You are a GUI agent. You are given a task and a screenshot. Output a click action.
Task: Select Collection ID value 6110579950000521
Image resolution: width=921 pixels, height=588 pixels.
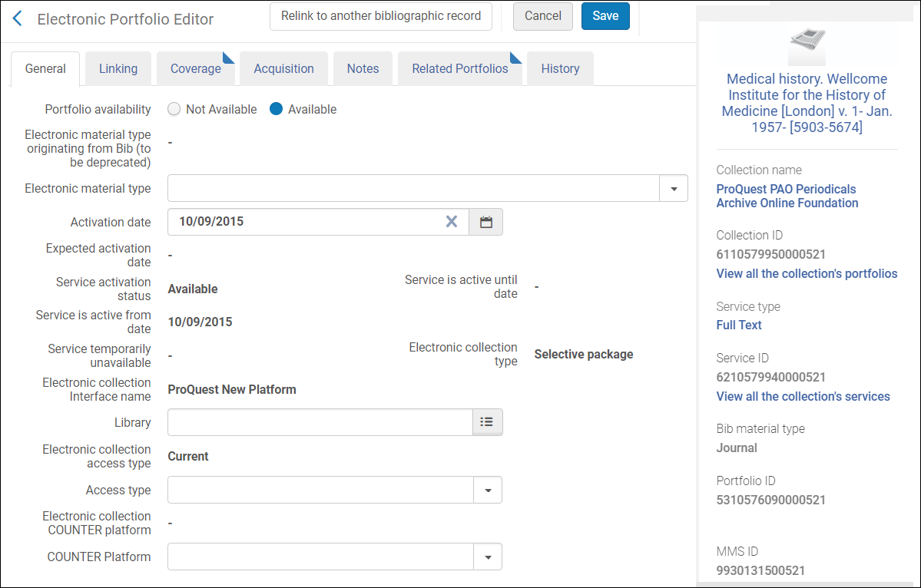(770, 254)
